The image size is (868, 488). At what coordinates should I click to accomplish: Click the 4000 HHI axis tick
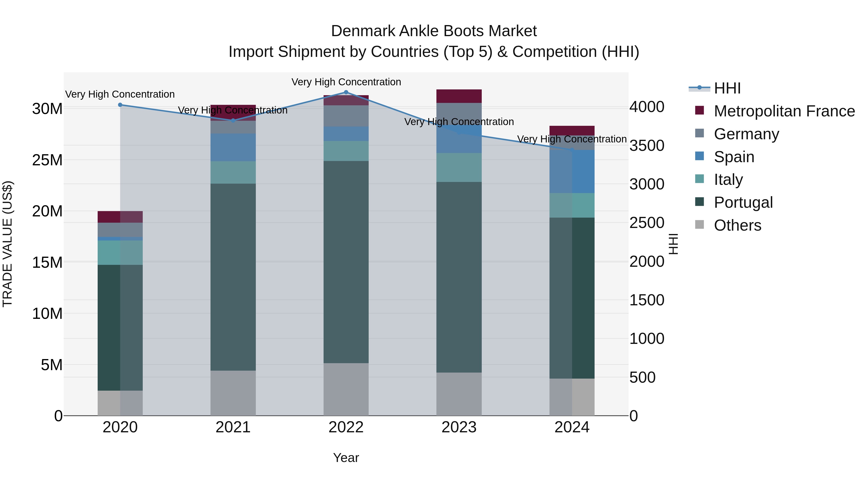point(647,107)
